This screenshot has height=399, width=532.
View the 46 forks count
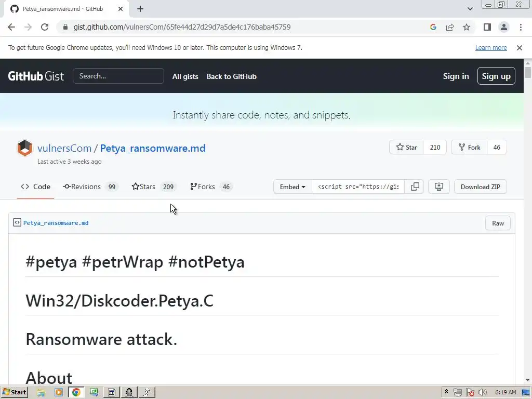coord(497,147)
